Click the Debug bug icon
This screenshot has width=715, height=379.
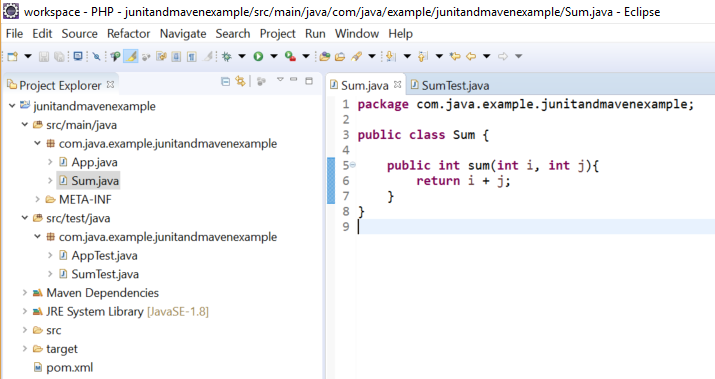click(x=227, y=57)
